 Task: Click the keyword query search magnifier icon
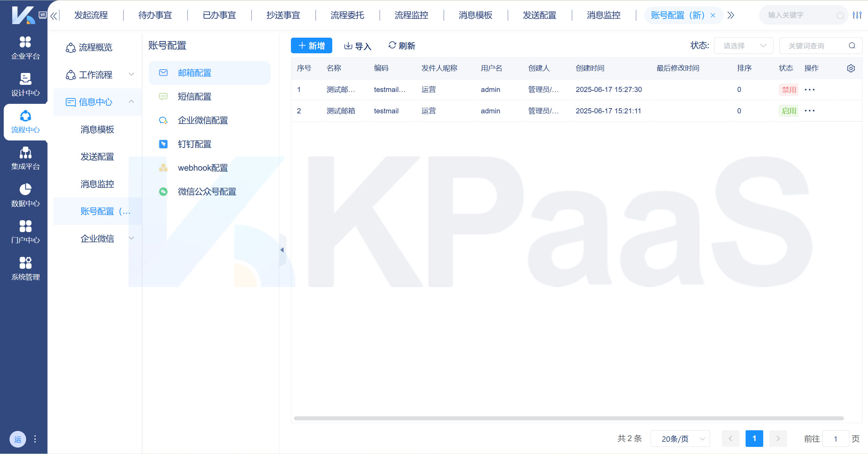click(852, 46)
